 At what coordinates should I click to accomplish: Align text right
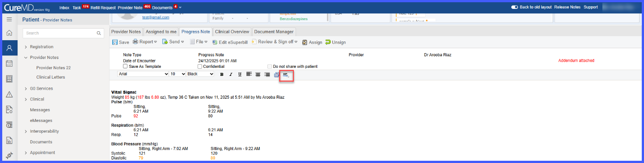pyautogui.click(x=267, y=74)
